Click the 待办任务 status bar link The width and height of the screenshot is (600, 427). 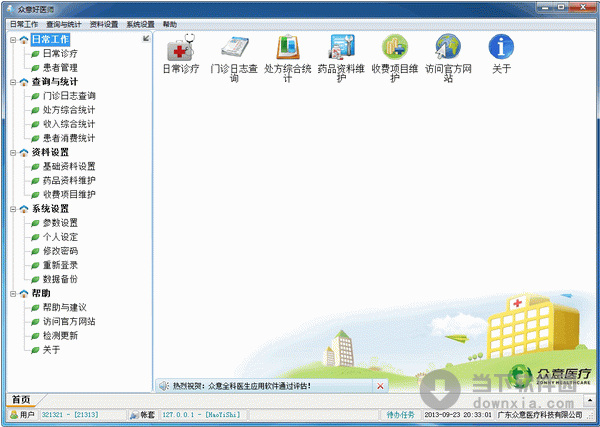click(400, 415)
